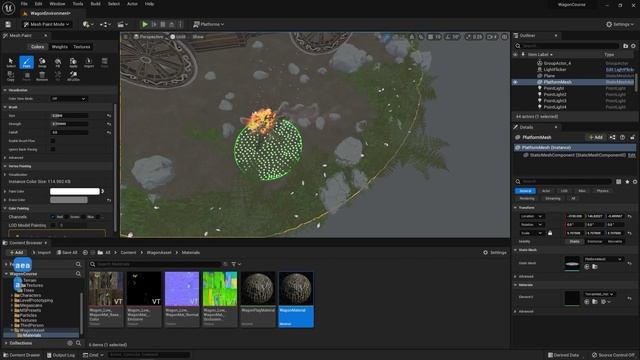
Task: Browse to static mesh asset in Content Browser icon
Action: [x=595, y=267]
